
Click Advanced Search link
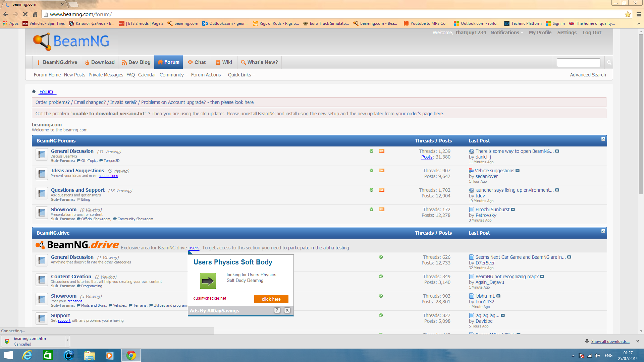click(x=588, y=75)
